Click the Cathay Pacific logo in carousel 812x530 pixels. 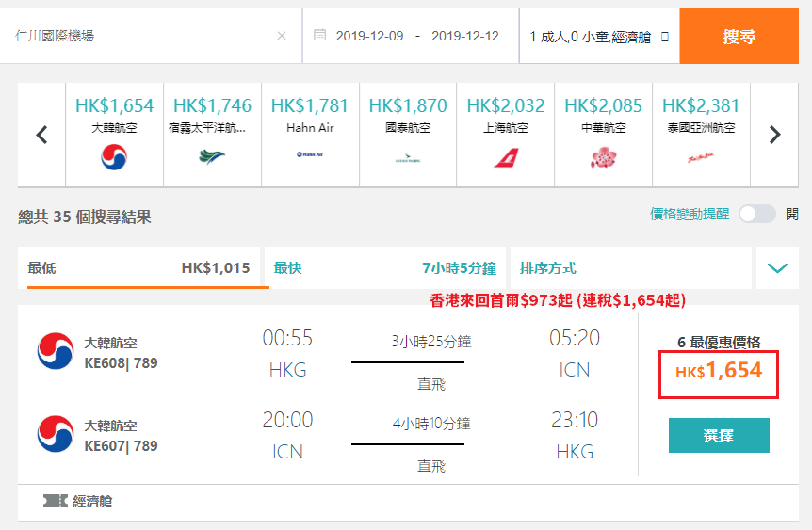408,158
